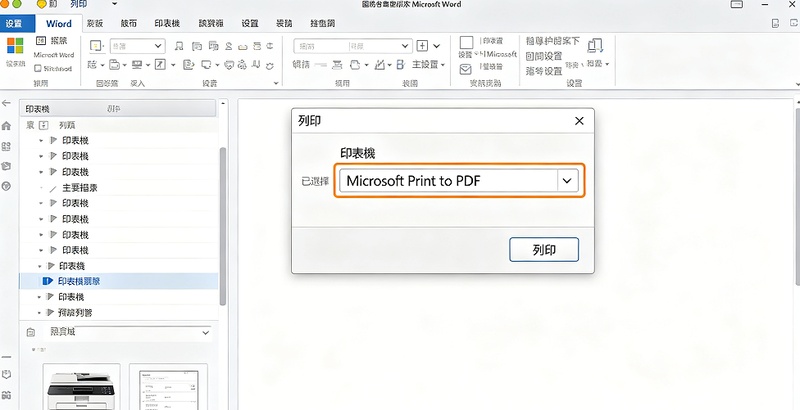
Task: Click the envelope icon in the ribbon
Action: point(465,69)
